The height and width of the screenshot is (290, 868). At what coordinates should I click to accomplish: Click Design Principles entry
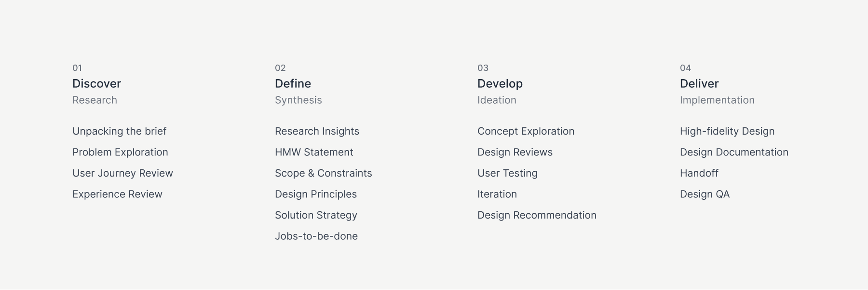[316, 194]
